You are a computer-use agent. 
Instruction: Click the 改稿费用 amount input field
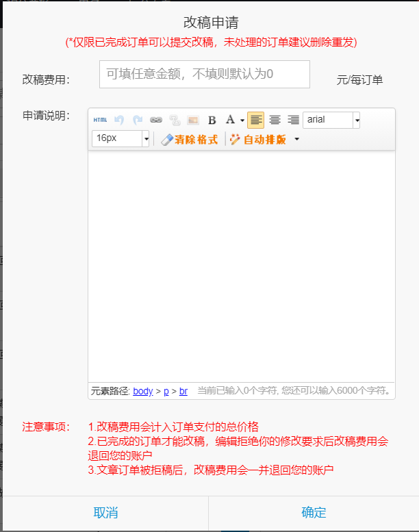point(205,75)
